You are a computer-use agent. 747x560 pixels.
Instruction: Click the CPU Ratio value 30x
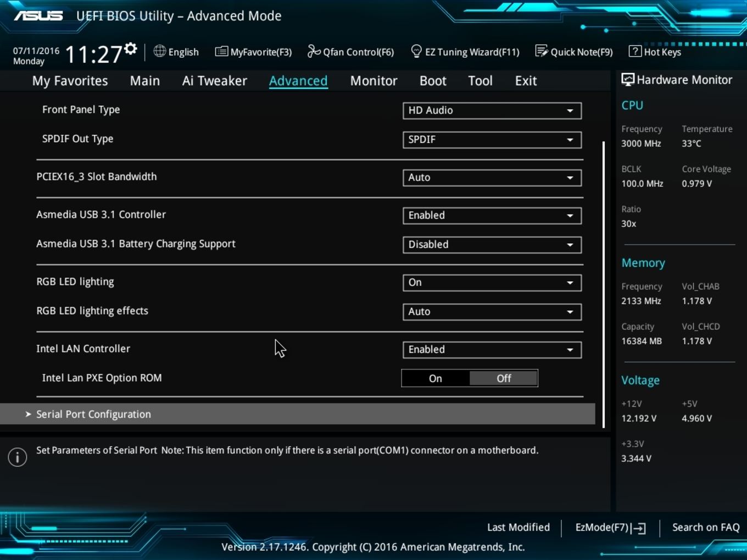[628, 223]
